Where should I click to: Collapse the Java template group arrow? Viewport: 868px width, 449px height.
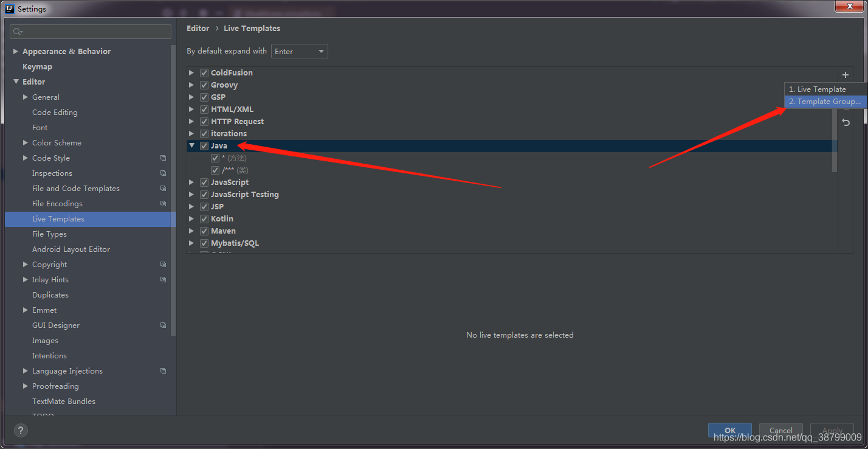coord(191,146)
